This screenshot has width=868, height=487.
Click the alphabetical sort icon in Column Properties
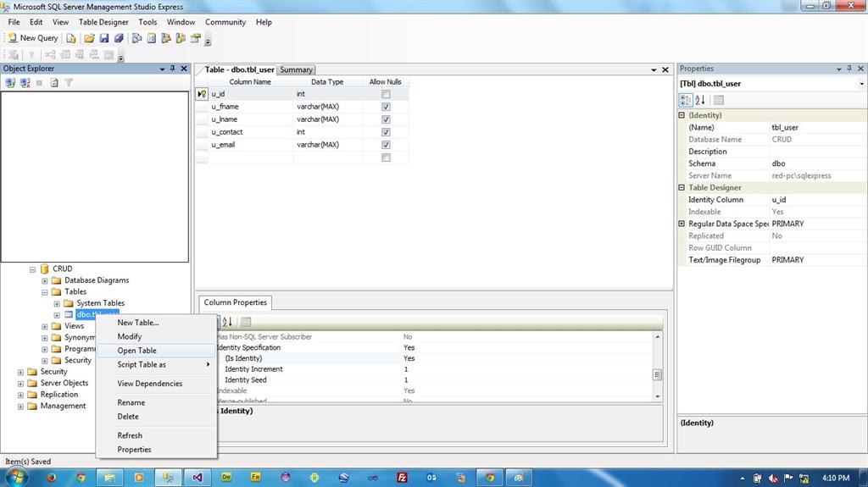pyautogui.click(x=227, y=322)
